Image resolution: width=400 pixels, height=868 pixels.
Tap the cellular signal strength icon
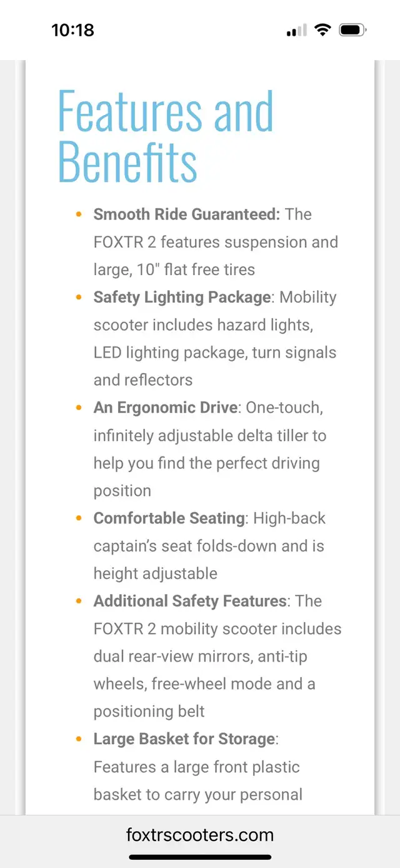point(297,30)
